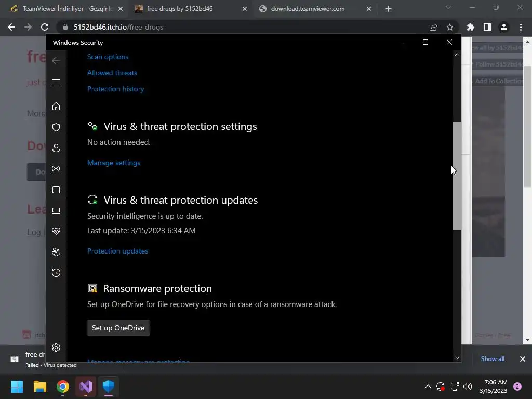The image size is (532, 399).
Task: Open Firewall & network protection icon
Action: (56, 169)
